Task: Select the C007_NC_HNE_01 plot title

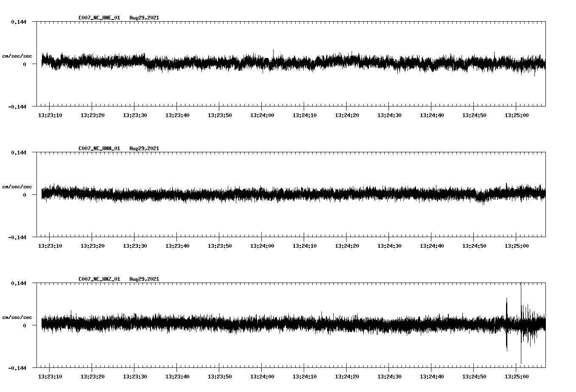Action: [x=99, y=18]
